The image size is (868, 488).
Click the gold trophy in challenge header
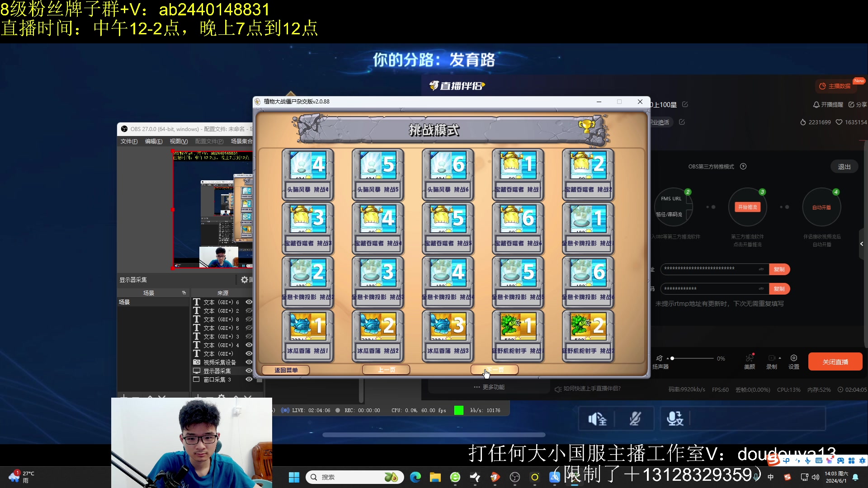[586, 126]
